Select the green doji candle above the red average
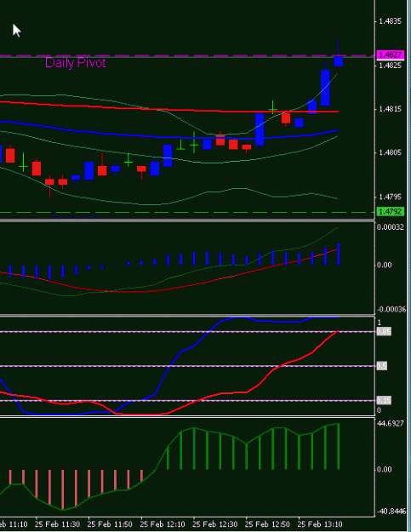 [272, 109]
